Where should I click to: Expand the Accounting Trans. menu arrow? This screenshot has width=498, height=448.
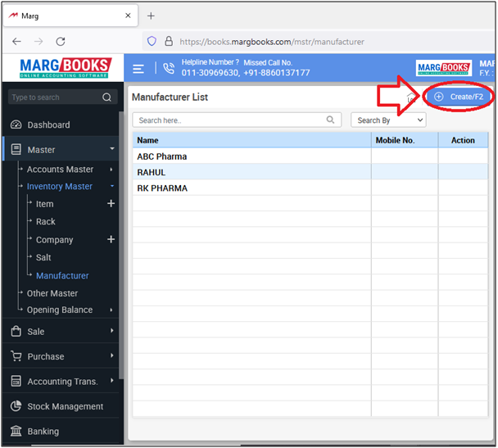coord(111,380)
